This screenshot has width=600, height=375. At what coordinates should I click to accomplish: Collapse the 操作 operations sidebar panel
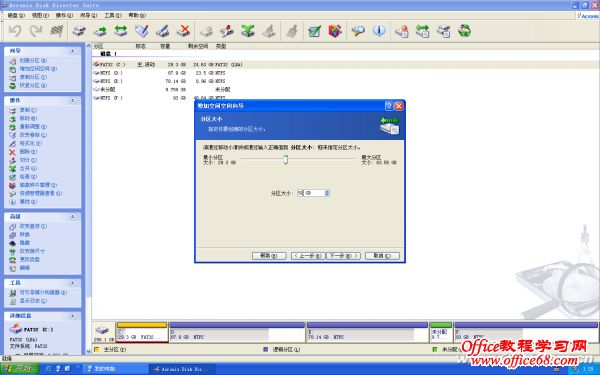coord(72,101)
